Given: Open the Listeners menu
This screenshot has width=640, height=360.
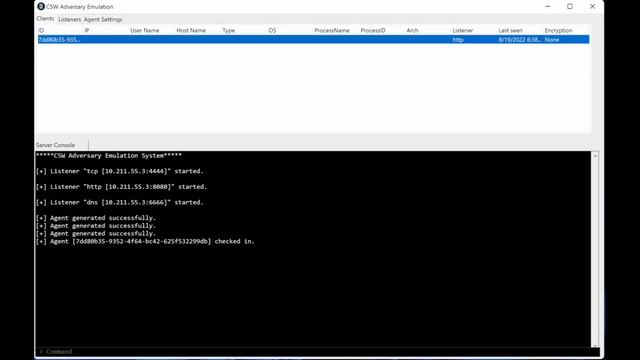Looking at the screenshot, I should click(x=69, y=19).
